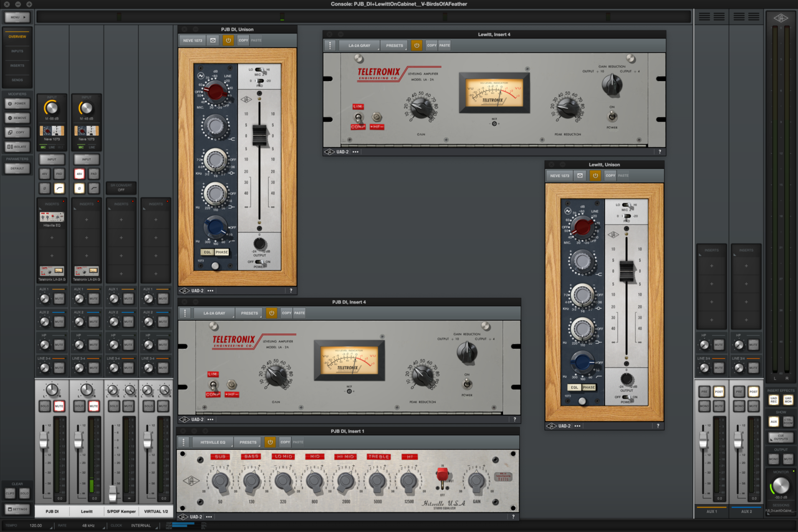This screenshot has height=532, width=798.
Task: Open the Teletronix LA-2A insert on Lewitt channel
Action: [x=87, y=272]
